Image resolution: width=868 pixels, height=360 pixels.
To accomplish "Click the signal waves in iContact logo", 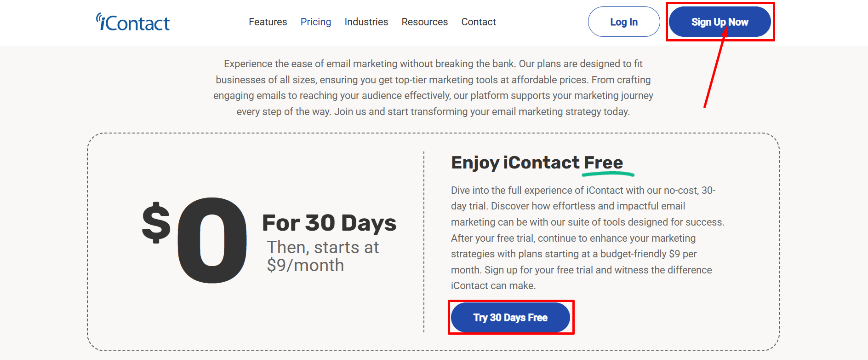I will click(x=98, y=17).
